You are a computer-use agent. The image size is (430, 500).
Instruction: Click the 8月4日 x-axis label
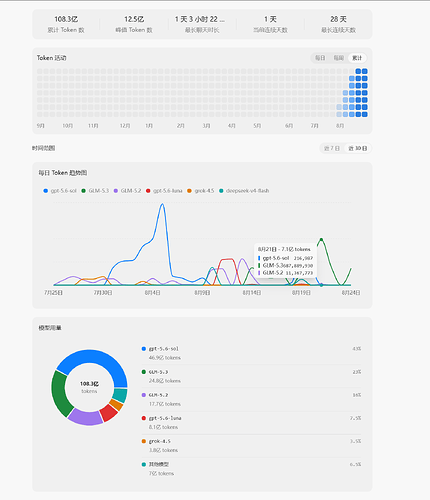coord(152,293)
